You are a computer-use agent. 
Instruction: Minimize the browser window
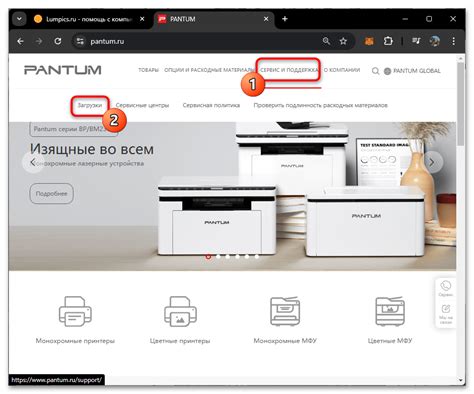[x=405, y=19]
